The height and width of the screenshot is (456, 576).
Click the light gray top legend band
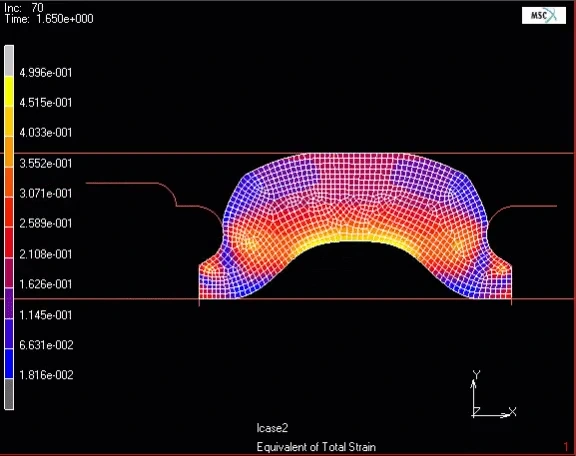[x=9, y=61]
